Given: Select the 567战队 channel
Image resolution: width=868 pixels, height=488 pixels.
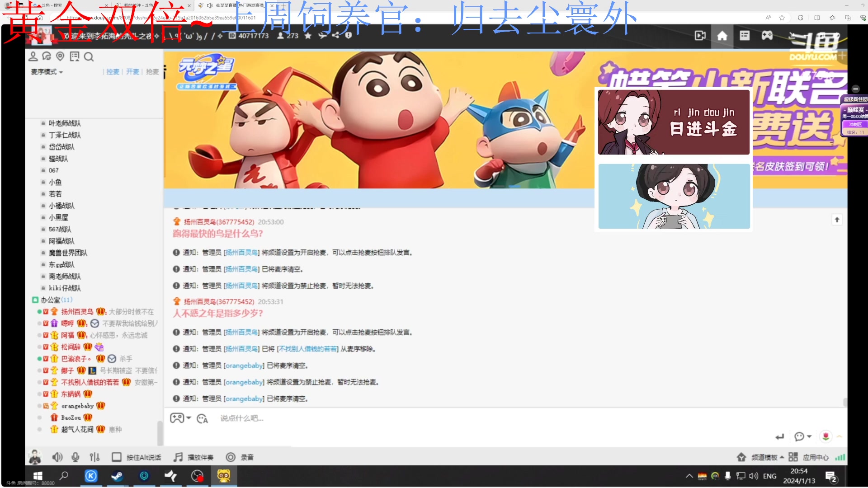Looking at the screenshot, I should tap(60, 230).
